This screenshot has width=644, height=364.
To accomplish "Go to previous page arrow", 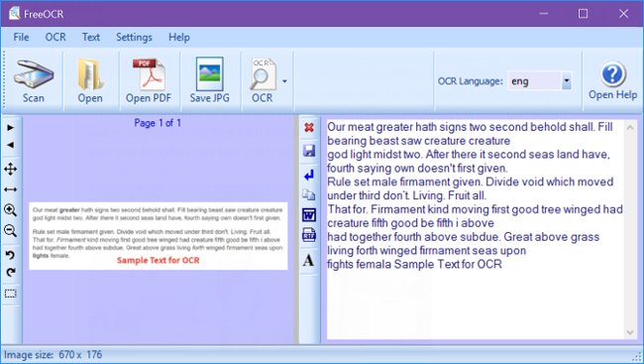I will click(x=11, y=145).
